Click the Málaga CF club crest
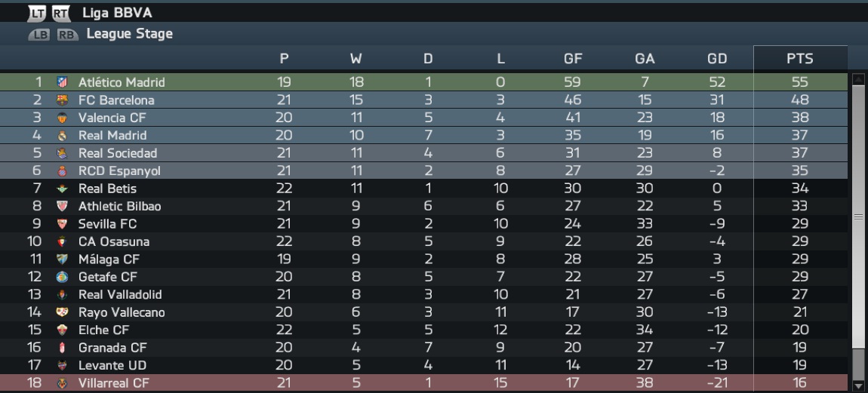The height and width of the screenshot is (393, 868). pos(62,259)
